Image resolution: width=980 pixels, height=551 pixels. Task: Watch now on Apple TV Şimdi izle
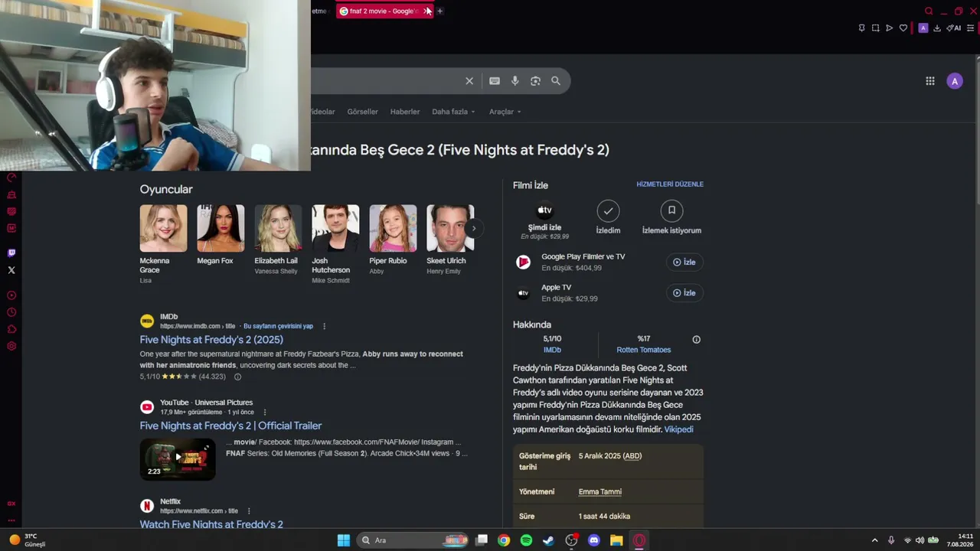[x=544, y=220]
